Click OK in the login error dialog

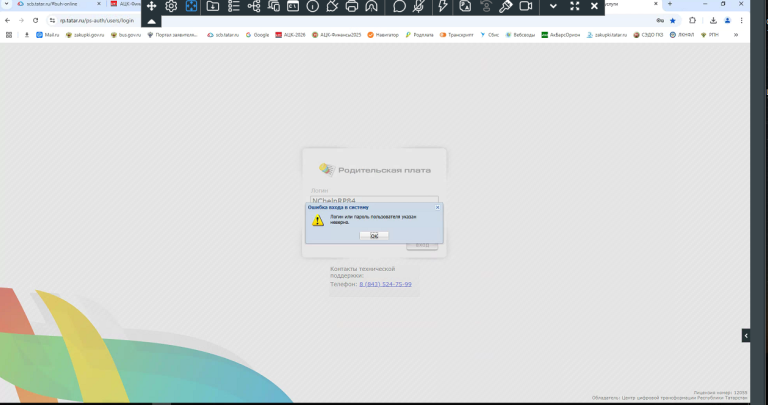pyautogui.click(x=374, y=236)
